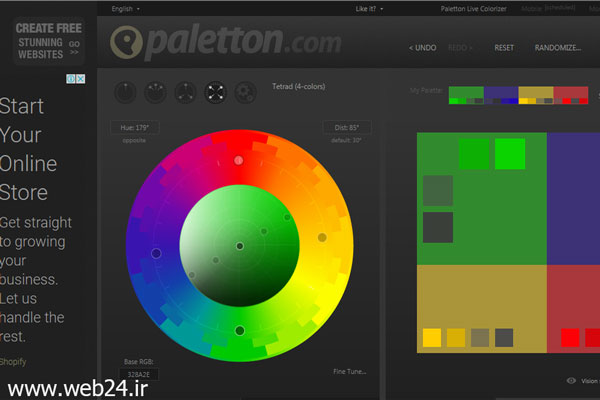Click the default 30° label under Dist
The image size is (600, 400).
pyautogui.click(x=346, y=140)
